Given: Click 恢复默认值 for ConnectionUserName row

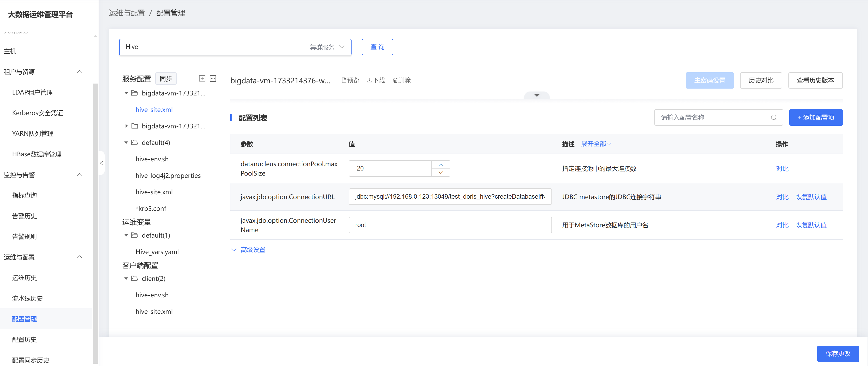Looking at the screenshot, I should pyautogui.click(x=811, y=225).
